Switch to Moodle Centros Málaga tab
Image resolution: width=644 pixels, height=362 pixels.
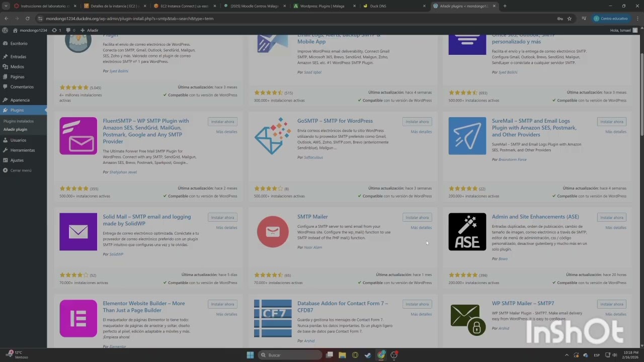click(x=256, y=6)
